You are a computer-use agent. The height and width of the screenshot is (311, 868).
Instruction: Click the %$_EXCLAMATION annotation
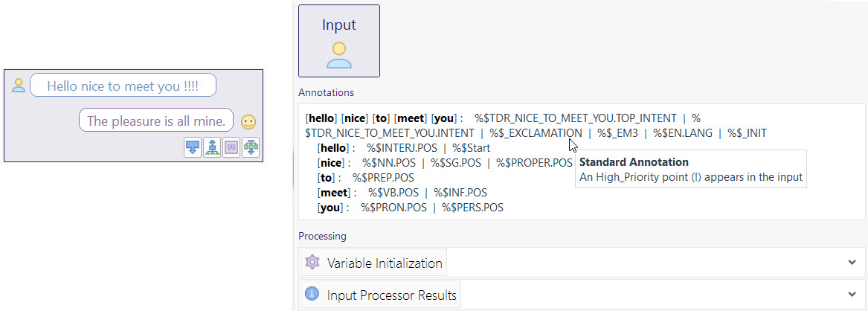536,133
